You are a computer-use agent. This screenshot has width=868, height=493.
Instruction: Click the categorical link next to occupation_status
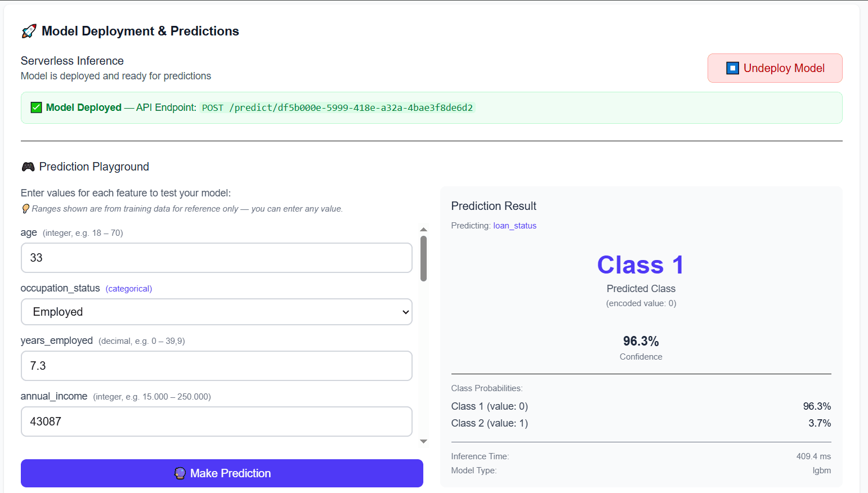pyautogui.click(x=128, y=288)
